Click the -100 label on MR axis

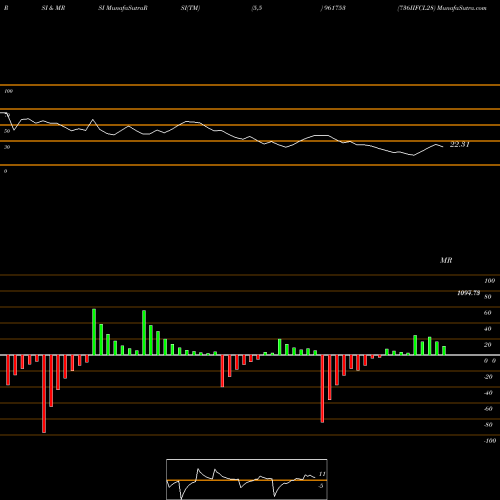490,441
